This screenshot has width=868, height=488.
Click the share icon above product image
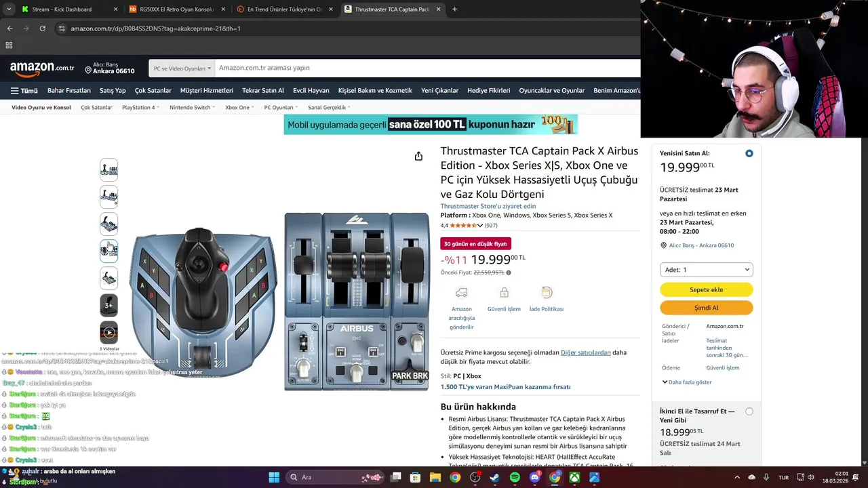pyautogui.click(x=418, y=157)
